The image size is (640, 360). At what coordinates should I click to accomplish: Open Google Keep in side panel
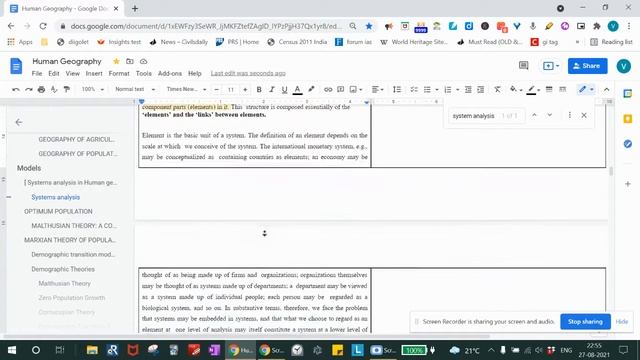(628, 119)
